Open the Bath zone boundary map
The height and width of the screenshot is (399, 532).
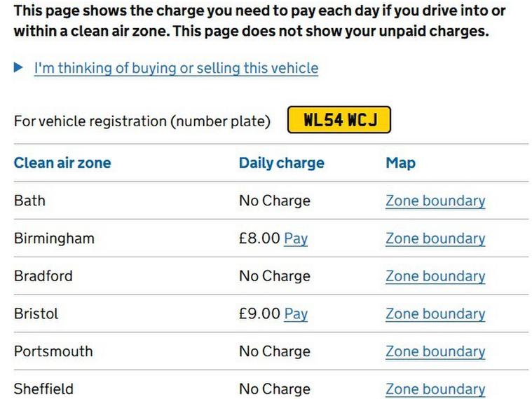(x=435, y=201)
